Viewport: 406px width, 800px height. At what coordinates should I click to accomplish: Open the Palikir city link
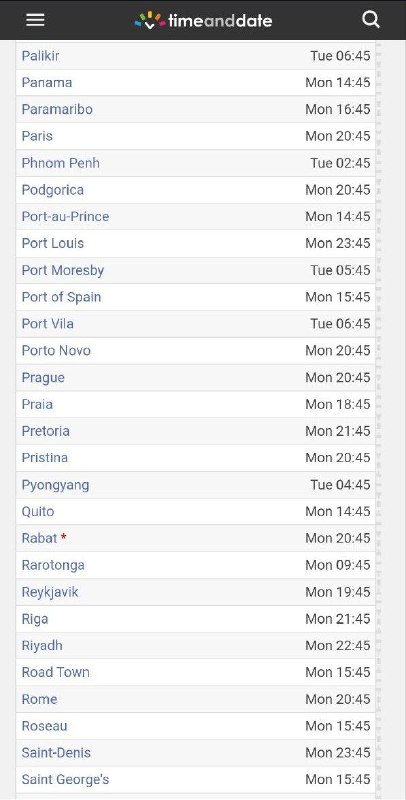tap(40, 56)
